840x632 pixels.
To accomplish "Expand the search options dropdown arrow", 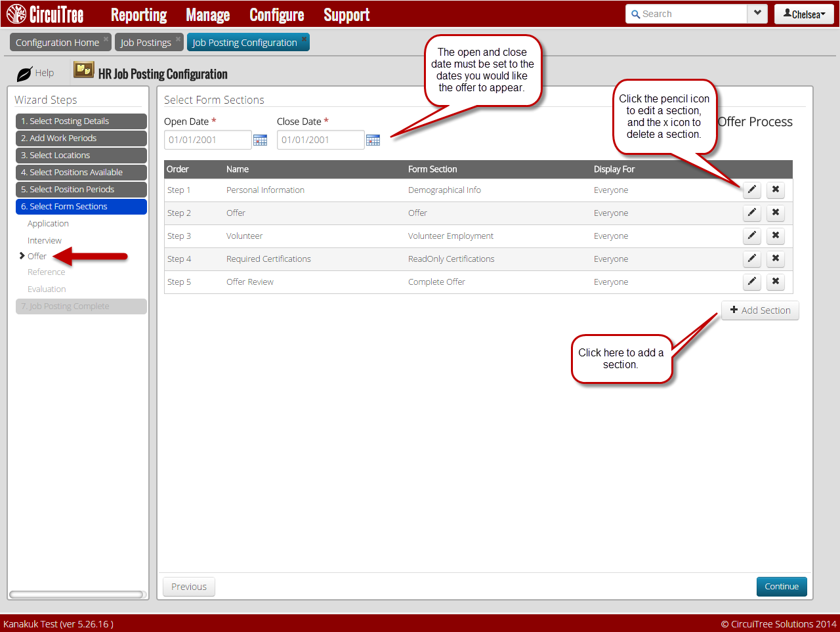I will (757, 14).
